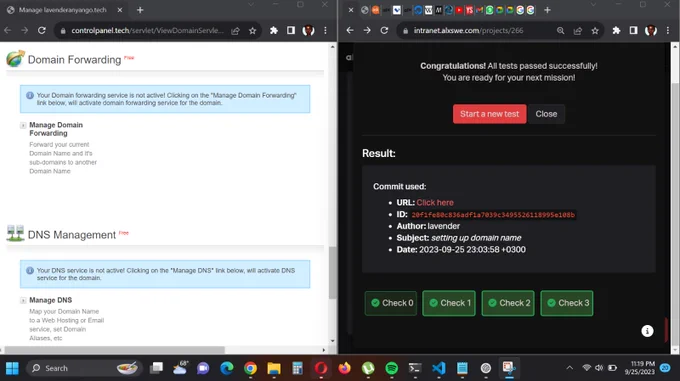Expand arrow beside Manage DNS

tap(23, 300)
